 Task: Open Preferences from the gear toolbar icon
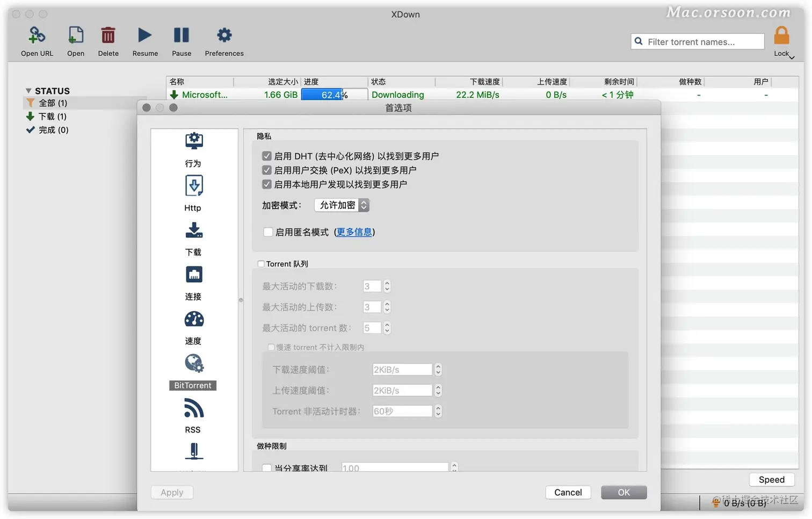pyautogui.click(x=224, y=35)
